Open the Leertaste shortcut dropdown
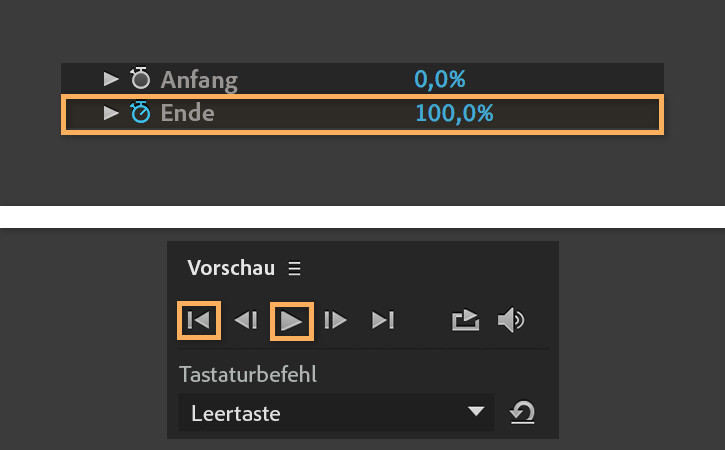Viewport: 725px width, 450px height. [476, 412]
